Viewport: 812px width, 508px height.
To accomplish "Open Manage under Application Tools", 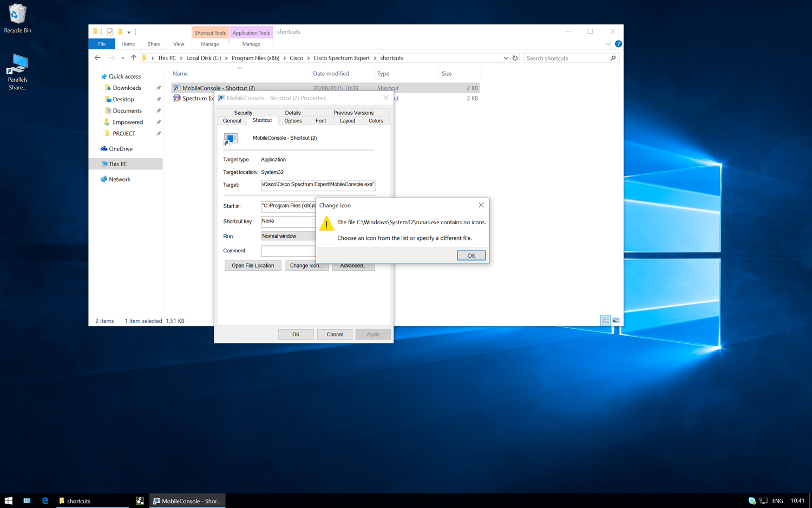I will (251, 44).
